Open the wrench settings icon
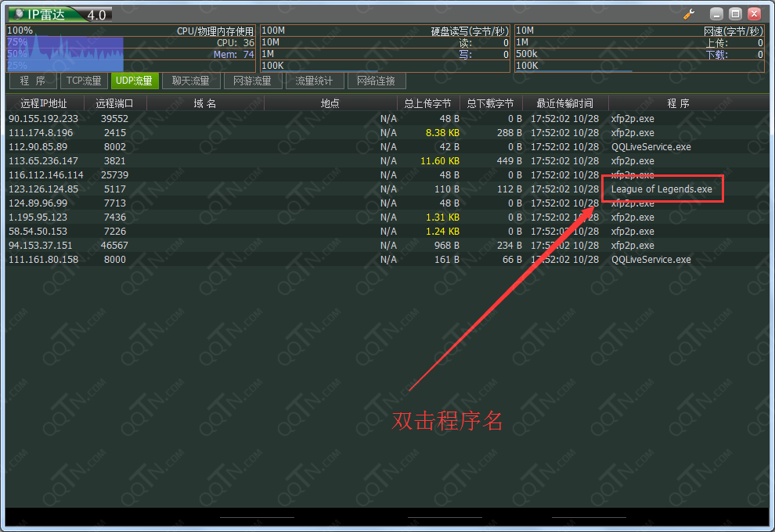This screenshot has height=532, width=775. pos(689,14)
